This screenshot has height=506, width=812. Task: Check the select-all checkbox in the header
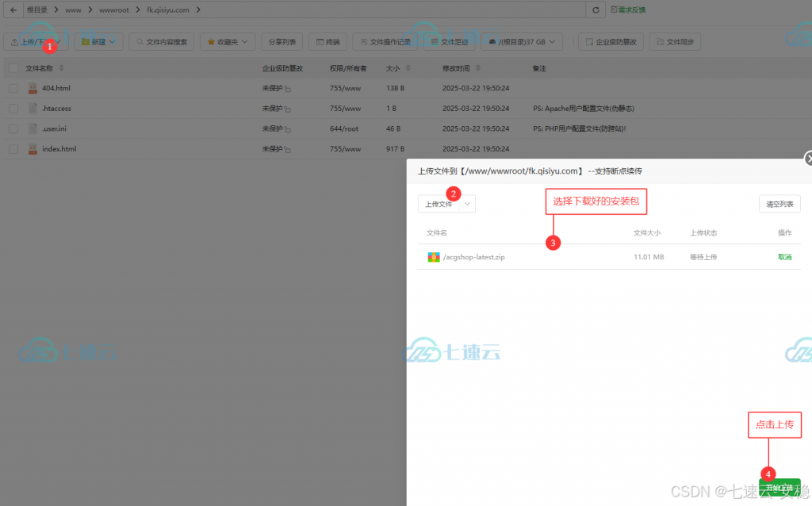(13, 68)
